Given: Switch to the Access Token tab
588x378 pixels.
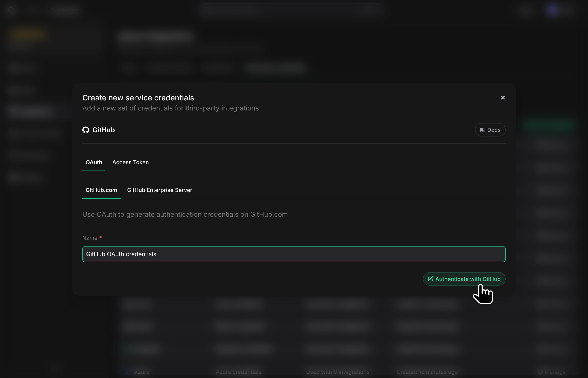Looking at the screenshot, I should [x=131, y=162].
